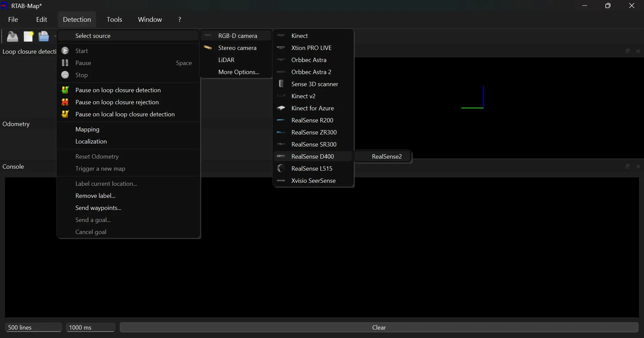
Task: Choose the Kinect camera source
Action: coord(313,36)
